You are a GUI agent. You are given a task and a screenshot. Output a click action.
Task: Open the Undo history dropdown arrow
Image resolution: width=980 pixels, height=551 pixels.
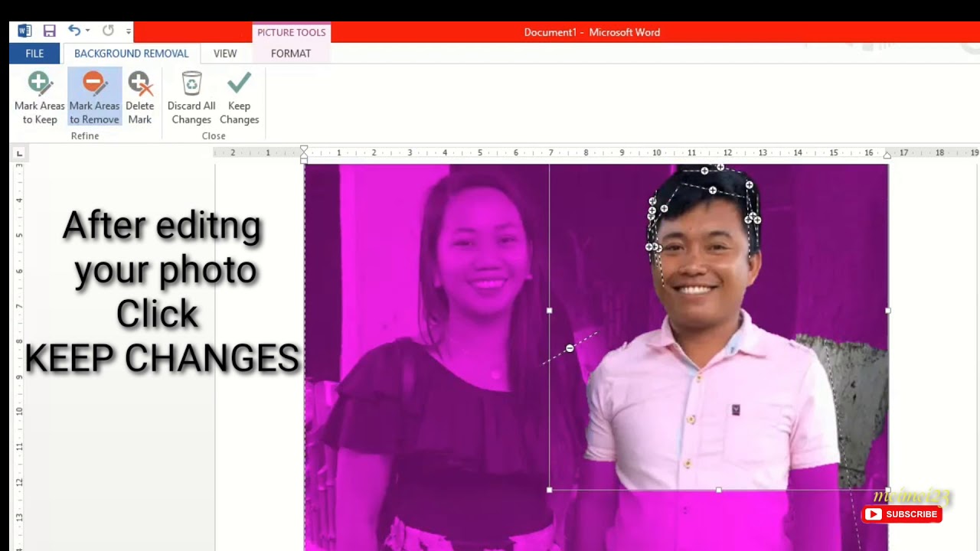pos(87,31)
